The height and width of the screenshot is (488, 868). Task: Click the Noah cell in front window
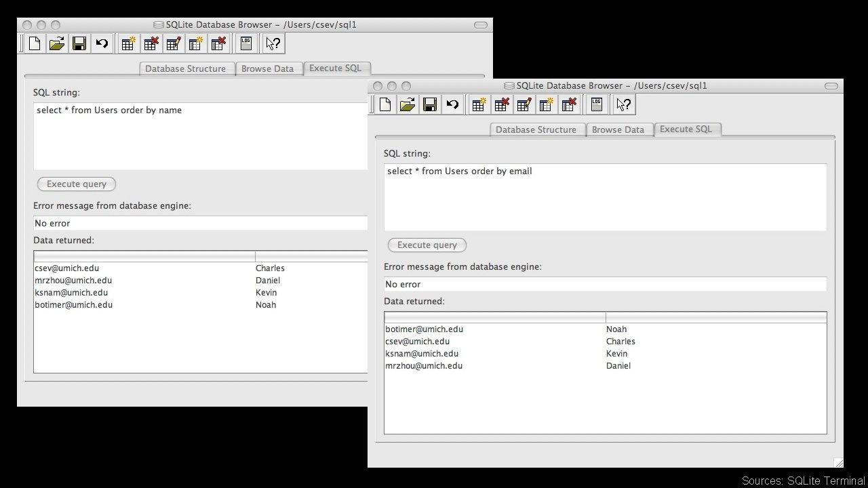[x=616, y=329]
